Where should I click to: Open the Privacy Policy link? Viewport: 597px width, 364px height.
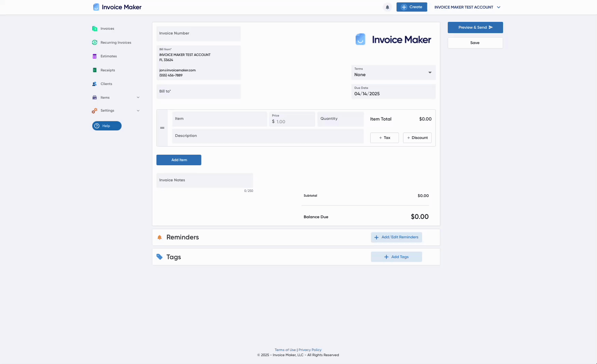click(x=310, y=350)
